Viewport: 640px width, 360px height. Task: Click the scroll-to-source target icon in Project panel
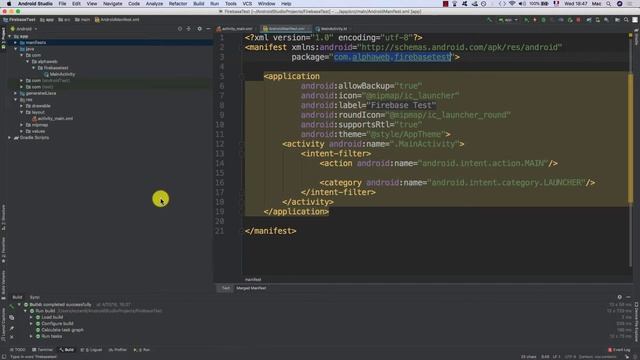(x=180, y=29)
